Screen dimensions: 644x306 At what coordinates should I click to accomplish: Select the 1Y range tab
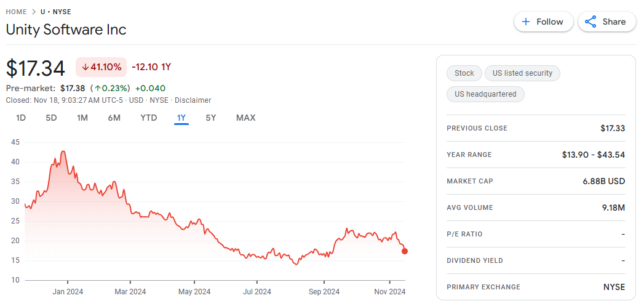(181, 118)
